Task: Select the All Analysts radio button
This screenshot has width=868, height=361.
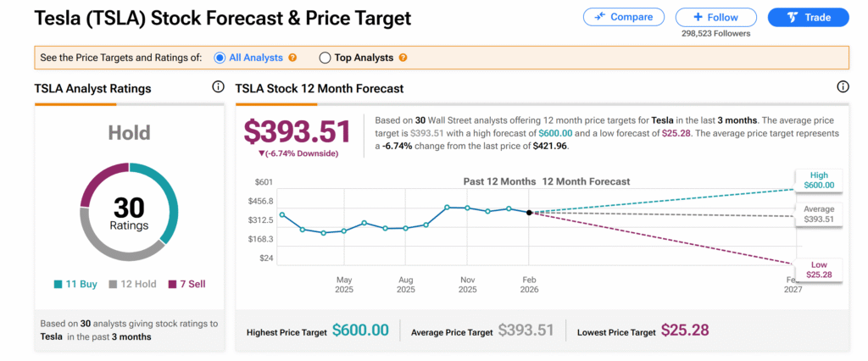Action: point(220,58)
